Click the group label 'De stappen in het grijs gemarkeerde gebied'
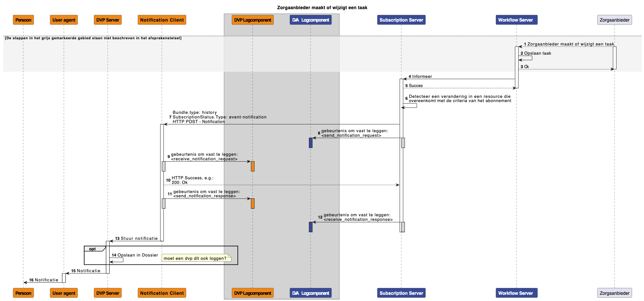 point(93,38)
